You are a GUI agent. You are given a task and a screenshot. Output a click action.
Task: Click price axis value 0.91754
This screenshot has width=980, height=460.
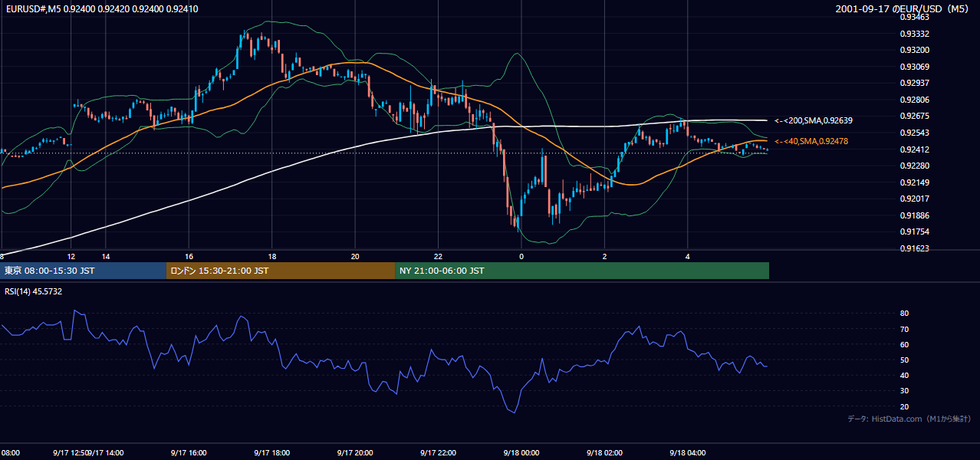[914, 232]
